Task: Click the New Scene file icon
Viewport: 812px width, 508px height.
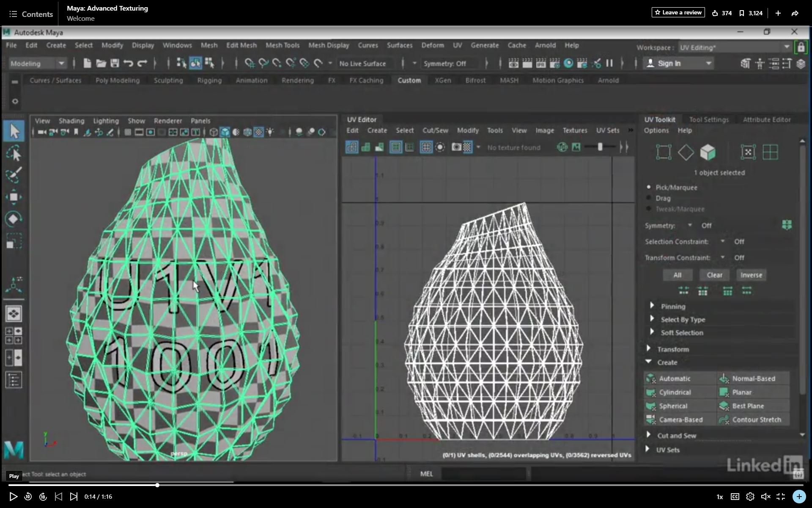Action: pyautogui.click(x=87, y=63)
